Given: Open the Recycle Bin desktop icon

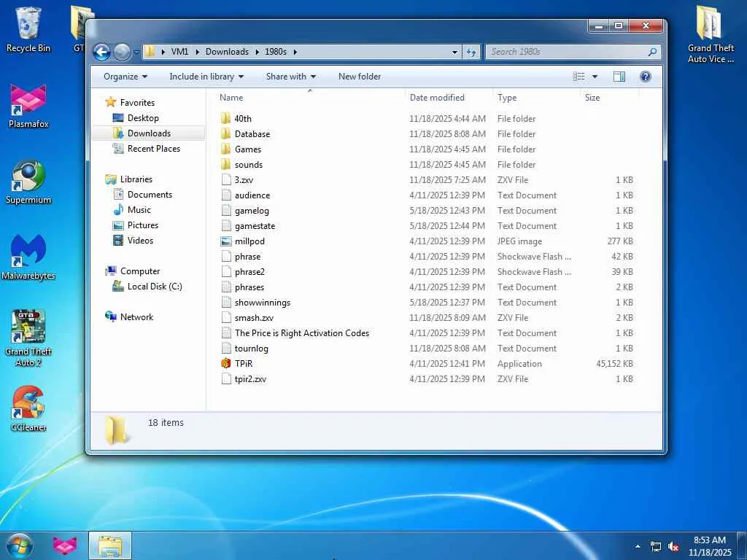Looking at the screenshot, I should click(28, 29).
